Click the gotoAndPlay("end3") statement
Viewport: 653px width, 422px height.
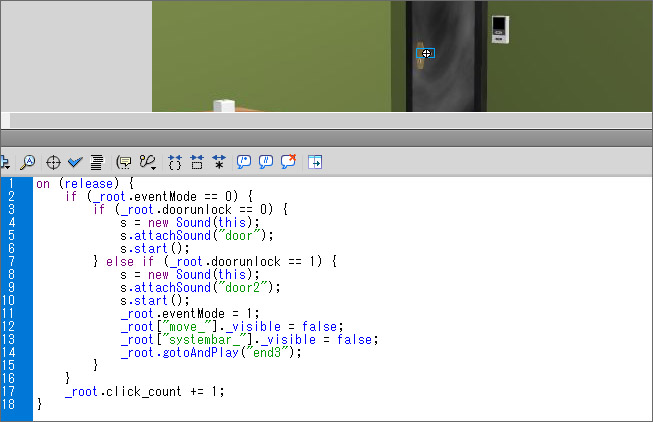point(211,352)
